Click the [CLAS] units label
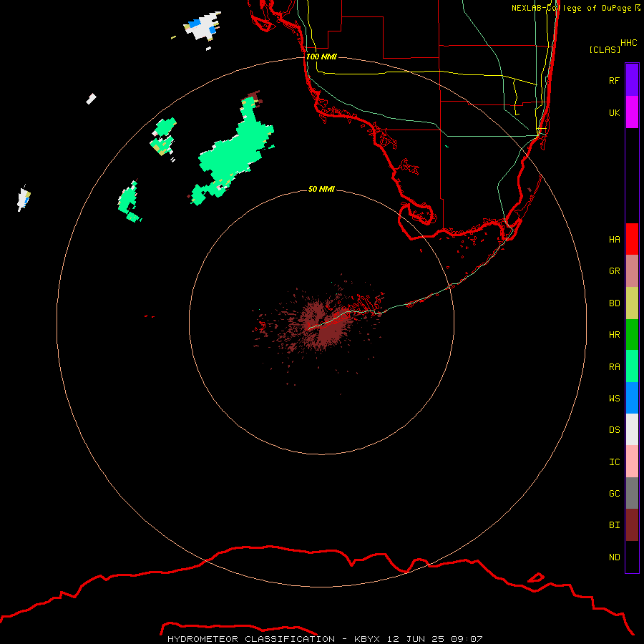This screenshot has height=644, width=644. (x=605, y=50)
